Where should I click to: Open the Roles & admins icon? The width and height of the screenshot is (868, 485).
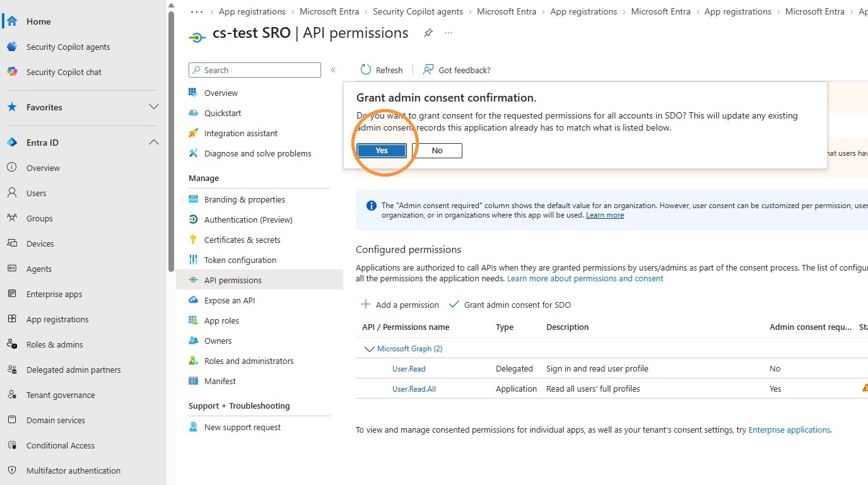click(x=12, y=344)
